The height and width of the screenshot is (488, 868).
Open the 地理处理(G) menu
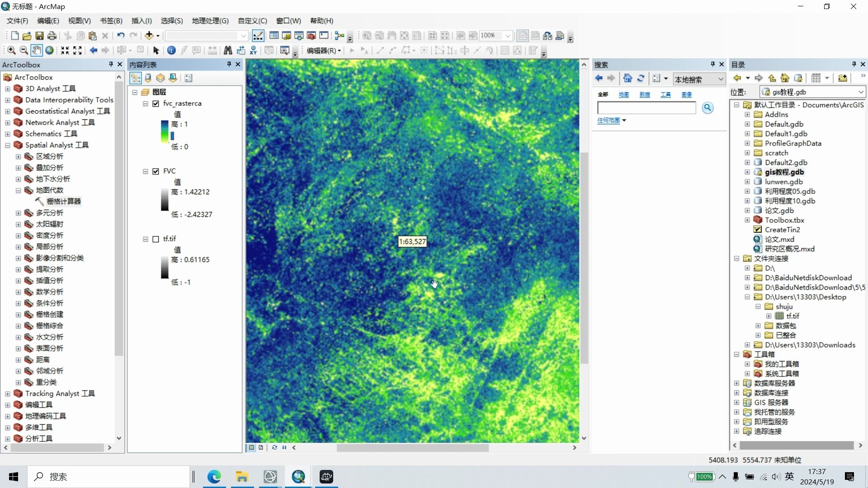(x=210, y=21)
